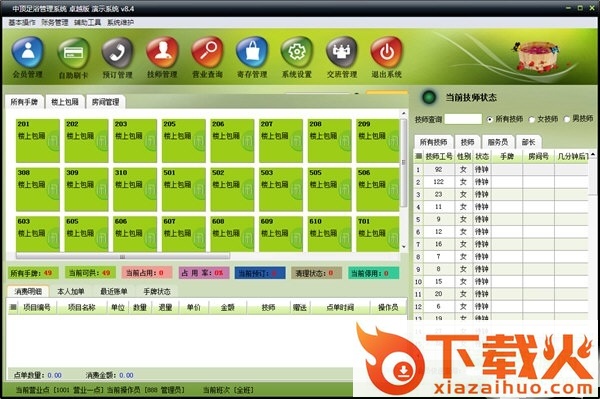Select the 女技师 radio button
Screen dimensions: 600x399
pos(531,120)
